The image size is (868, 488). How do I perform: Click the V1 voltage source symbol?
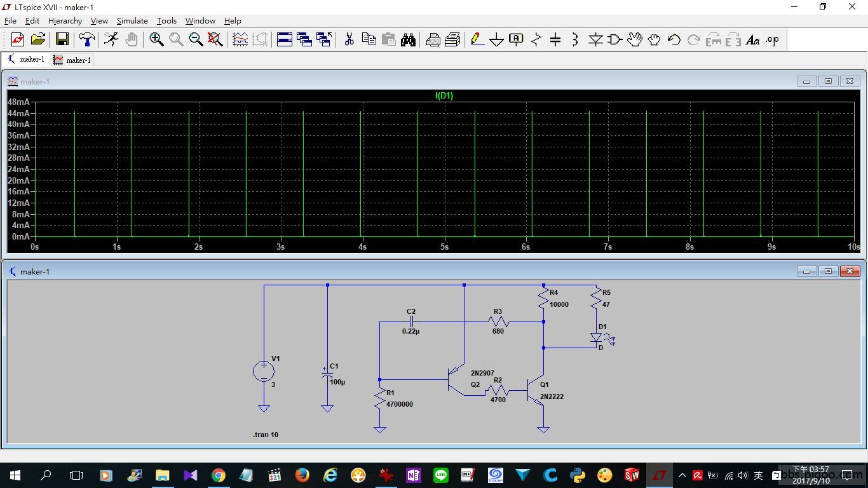click(x=264, y=371)
